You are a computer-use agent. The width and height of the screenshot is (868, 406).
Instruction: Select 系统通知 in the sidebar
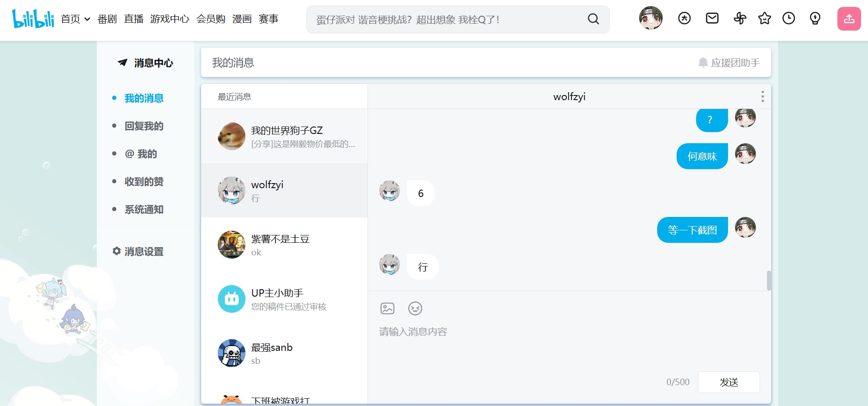pyautogui.click(x=144, y=209)
